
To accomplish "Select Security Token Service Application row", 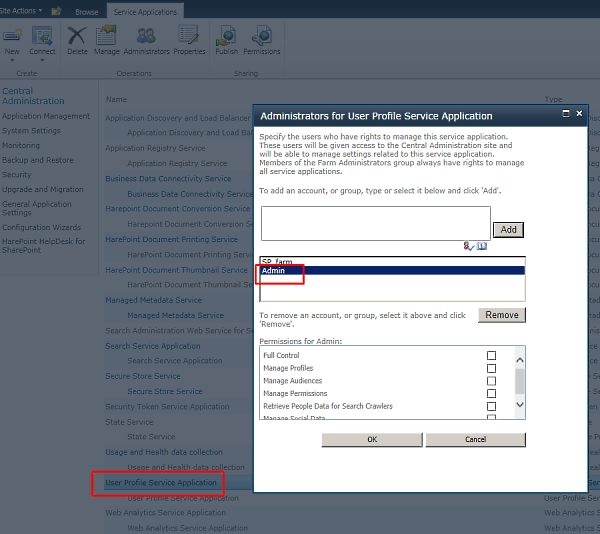I will click(167, 407).
